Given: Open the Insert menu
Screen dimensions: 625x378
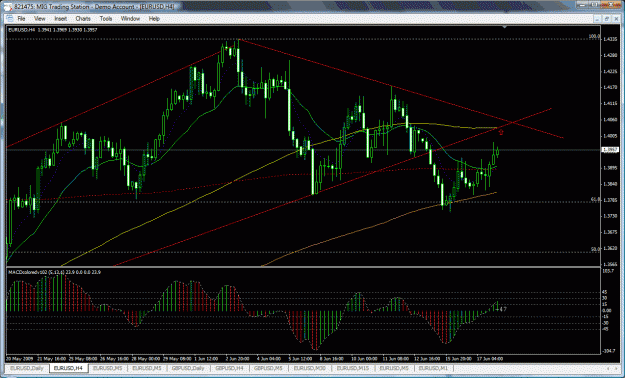Looking at the screenshot, I should click(61, 19).
